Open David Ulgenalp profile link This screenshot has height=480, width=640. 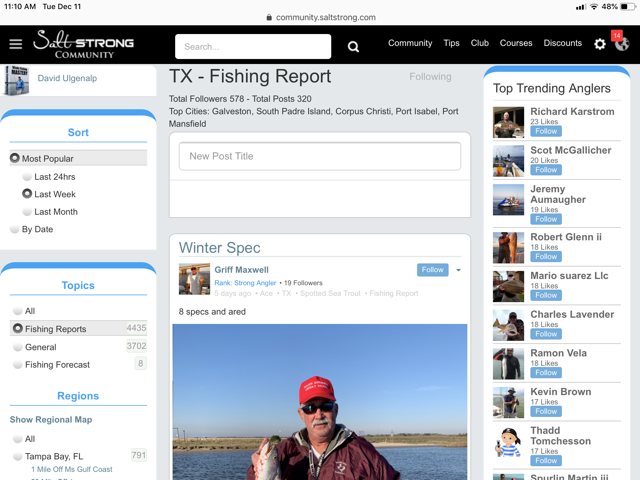pos(67,78)
